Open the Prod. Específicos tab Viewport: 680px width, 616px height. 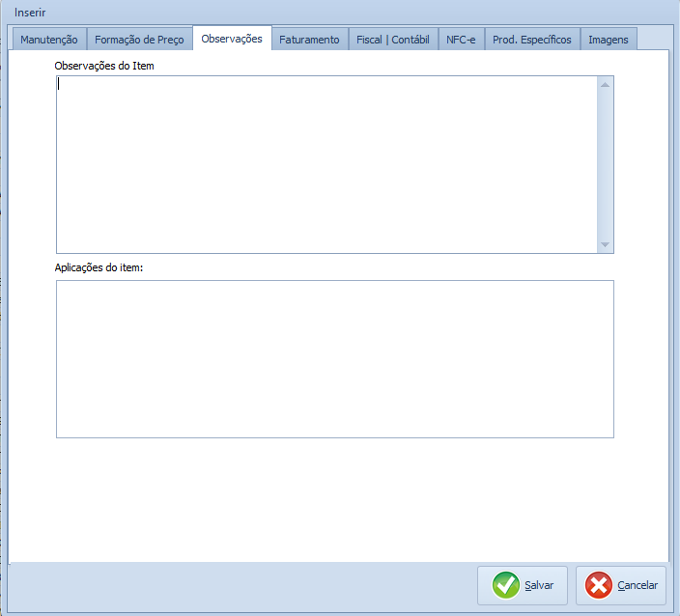coord(532,40)
